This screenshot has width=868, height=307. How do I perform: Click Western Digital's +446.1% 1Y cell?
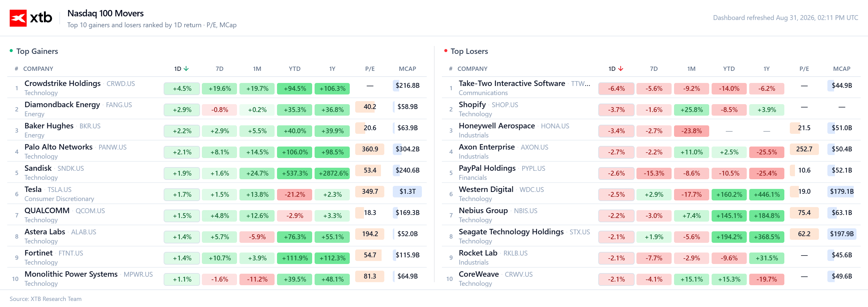(x=766, y=195)
